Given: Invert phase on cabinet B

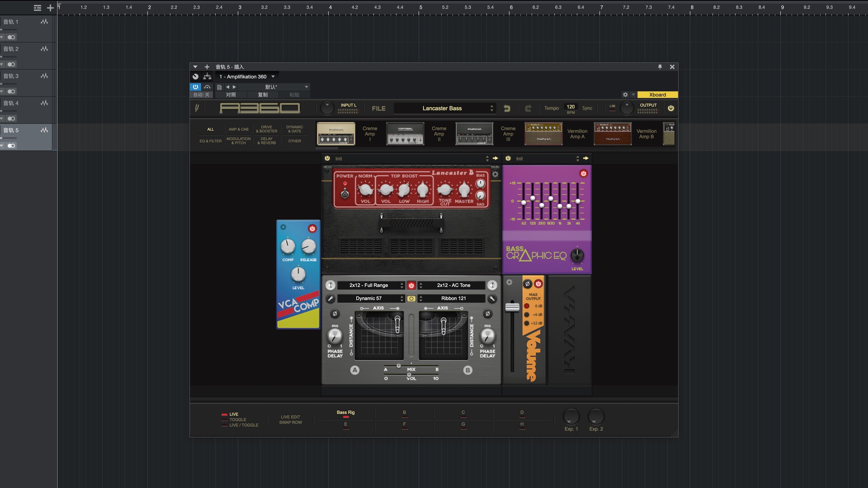Looking at the screenshot, I should click(x=487, y=314).
